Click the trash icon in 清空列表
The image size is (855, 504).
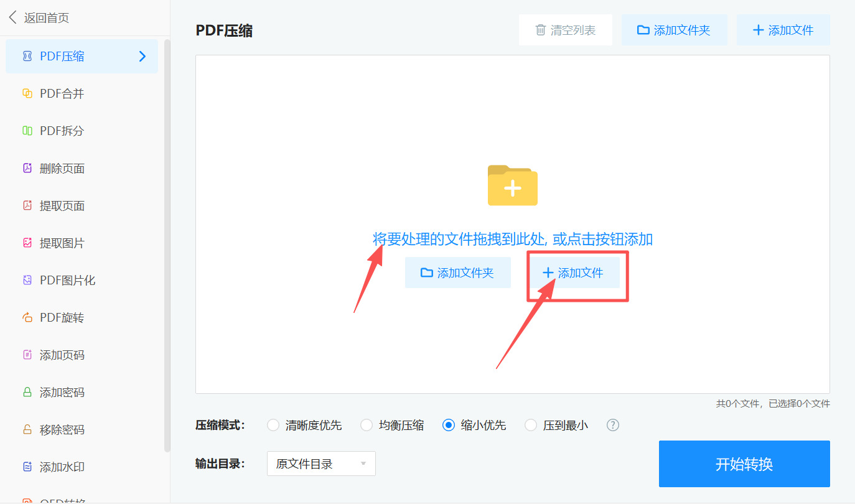[540, 30]
